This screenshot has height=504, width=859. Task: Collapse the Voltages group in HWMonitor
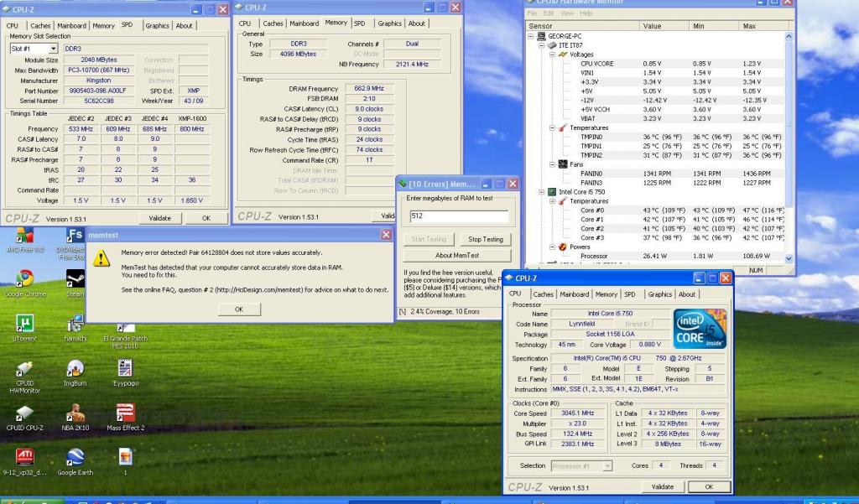point(552,55)
